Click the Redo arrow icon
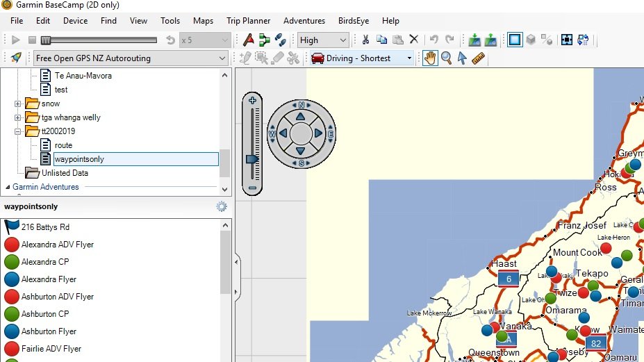This screenshot has width=644, height=362. pos(449,40)
